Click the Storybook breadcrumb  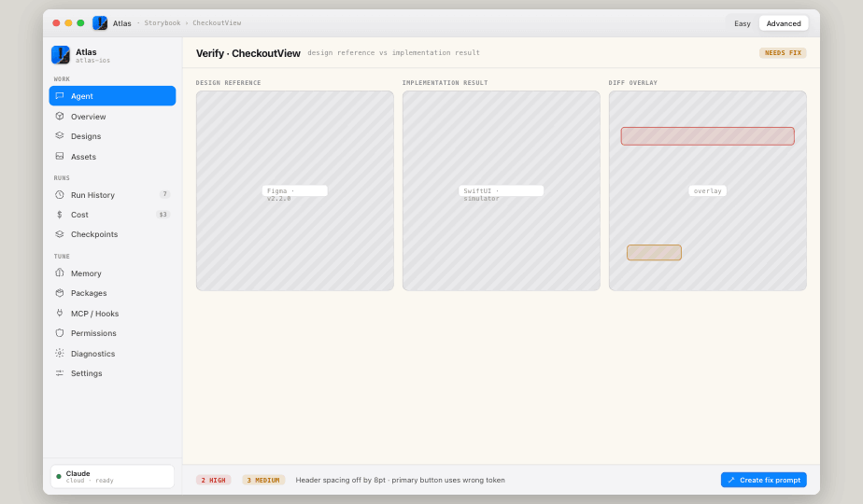tap(163, 23)
